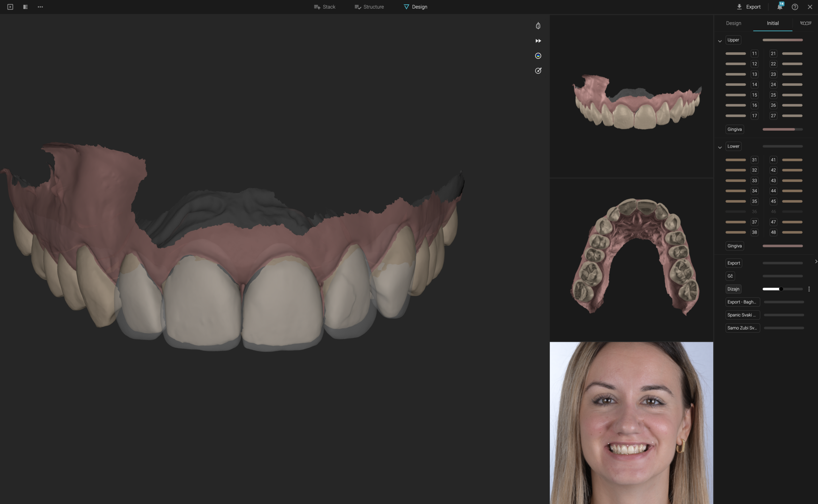Go to the Structure step
818x504 pixels.
tap(369, 7)
